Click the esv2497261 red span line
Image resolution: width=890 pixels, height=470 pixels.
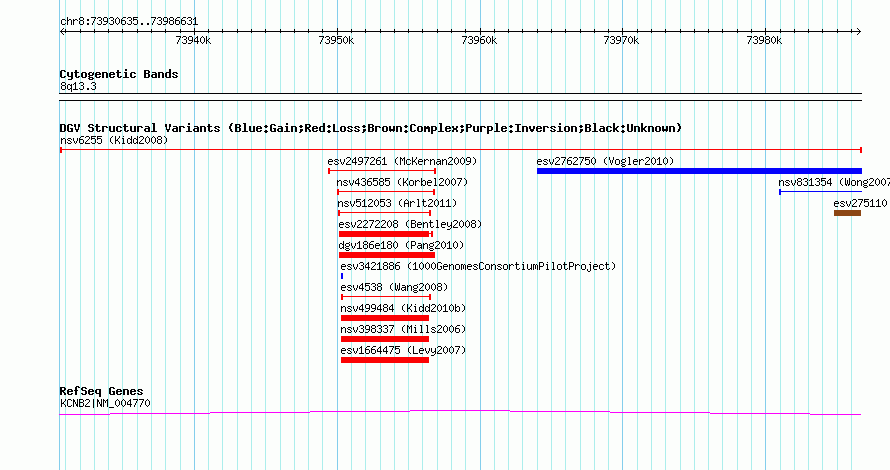(x=382, y=171)
